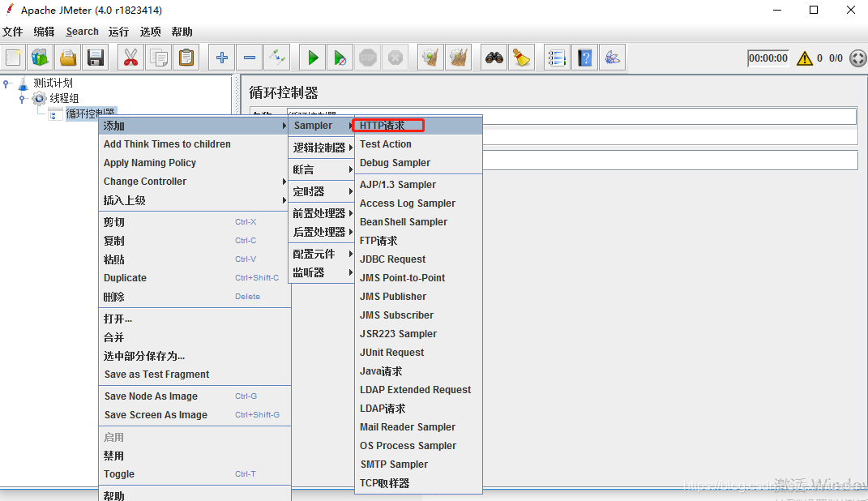Image resolution: width=868 pixels, height=501 pixels.
Task: Click the Save floppy disk icon
Action: coord(95,58)
